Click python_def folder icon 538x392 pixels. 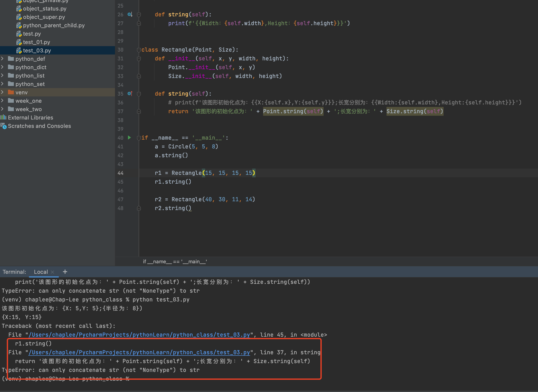11,59
